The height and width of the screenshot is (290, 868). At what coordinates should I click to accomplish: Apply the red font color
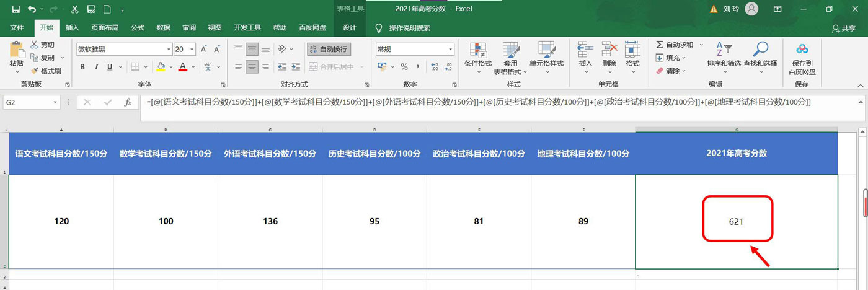click(x=183, y=67)
